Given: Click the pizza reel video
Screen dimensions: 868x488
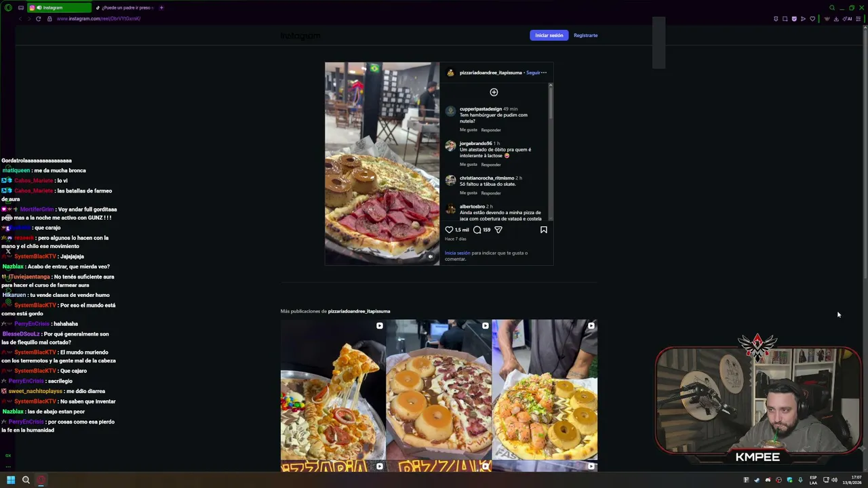Looking at the screenshot, I should (x=382, y=163).
